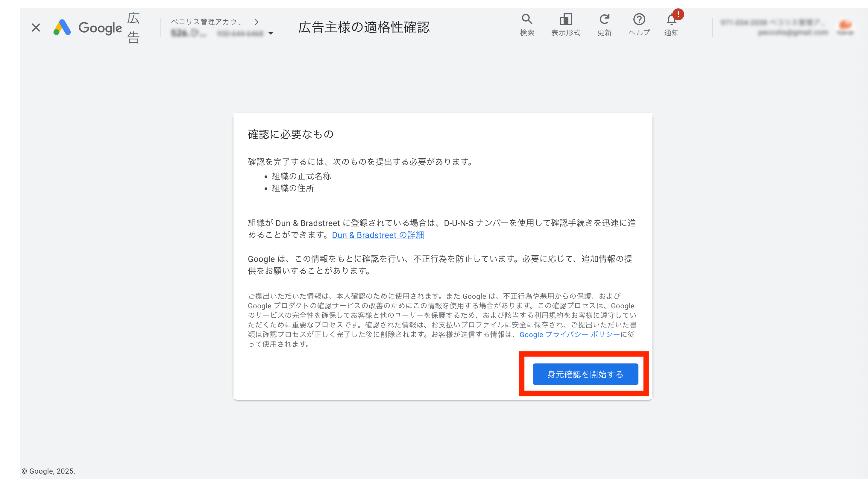
Task: Refresh the page with the 更新 icon
Action: tap(604, 19)
